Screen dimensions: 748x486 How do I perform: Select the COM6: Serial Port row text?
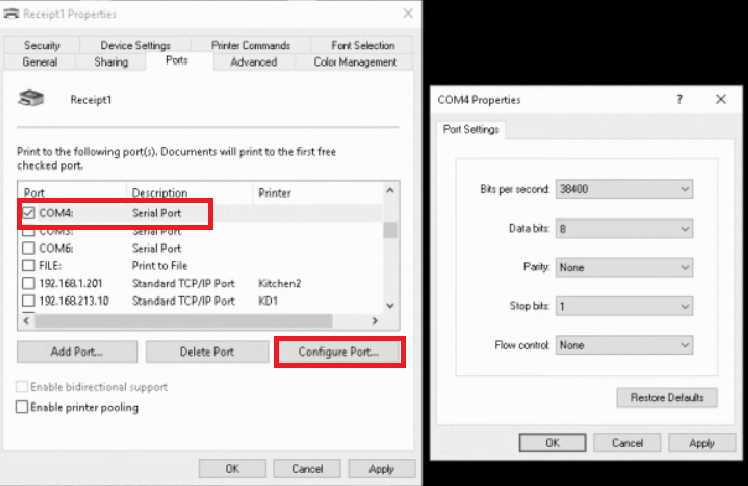(110, 248)
